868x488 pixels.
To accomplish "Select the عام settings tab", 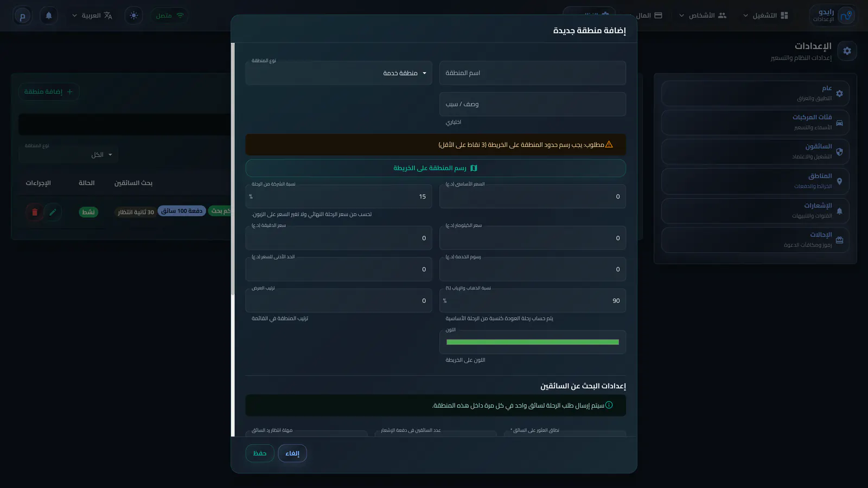I will (x=755, y=93).
